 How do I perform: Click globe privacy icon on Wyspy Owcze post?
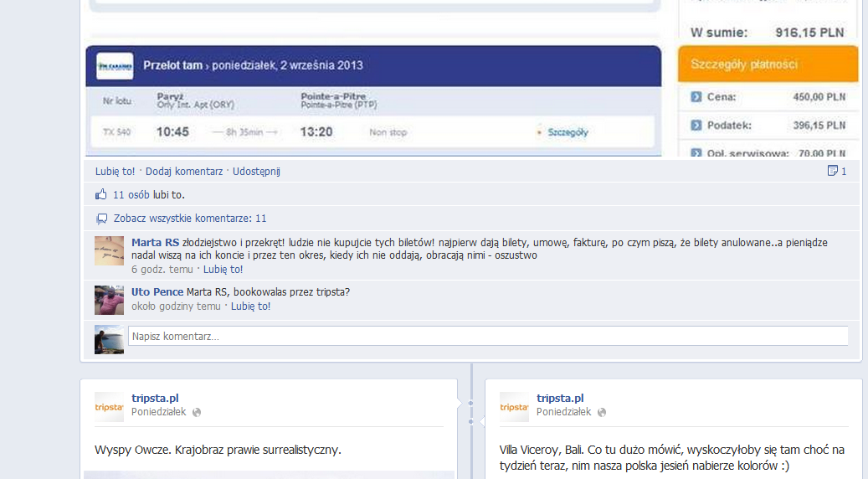coord(197,412)
